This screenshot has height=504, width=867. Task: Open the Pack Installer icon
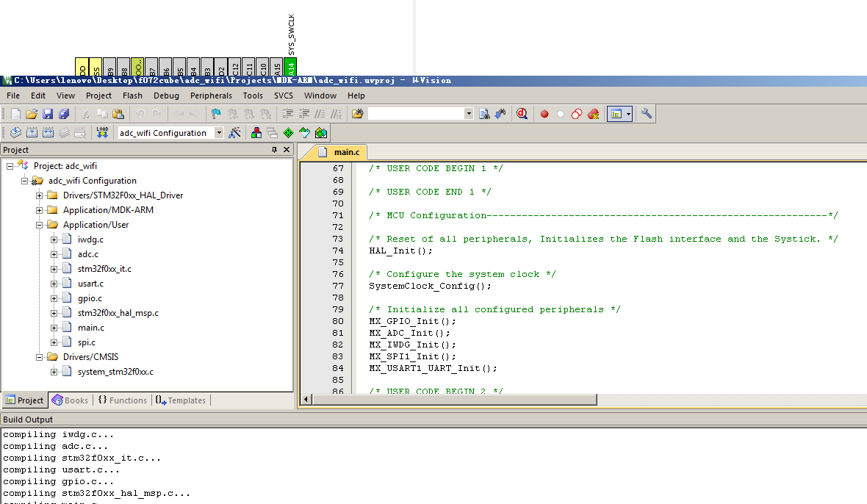pyautogui.click(x=320, y=133)
